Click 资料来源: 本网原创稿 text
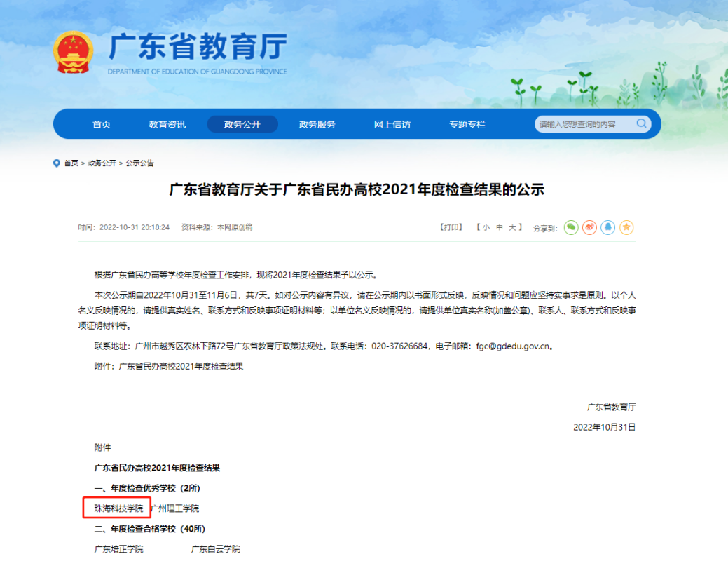Image resolution: width=728 pixels, height=561 pixels. point(217,227)
